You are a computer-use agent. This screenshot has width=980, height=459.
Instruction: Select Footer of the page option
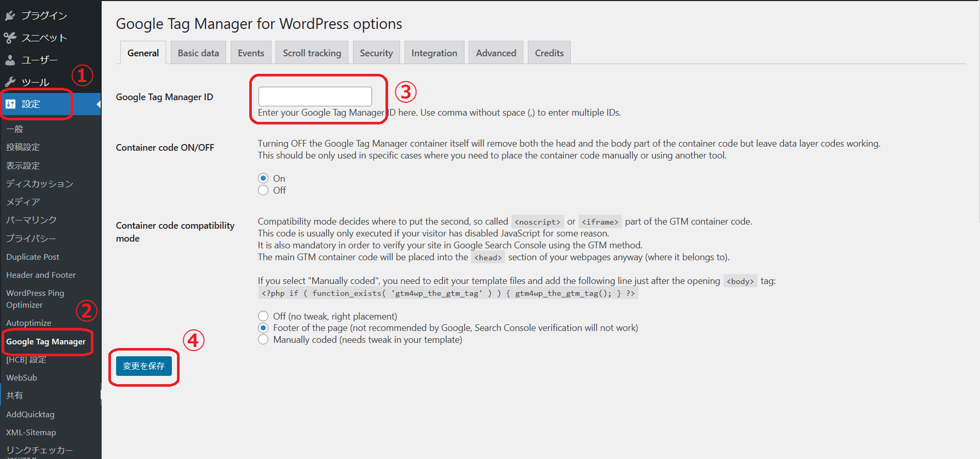[x=263, y=328]
